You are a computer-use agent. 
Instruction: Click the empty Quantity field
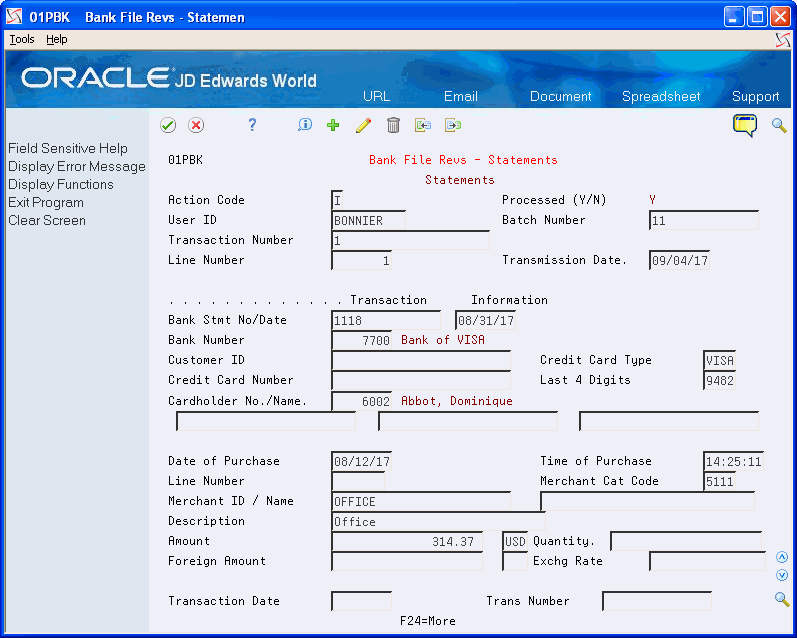pyautogui.click(x=686, y=541)
